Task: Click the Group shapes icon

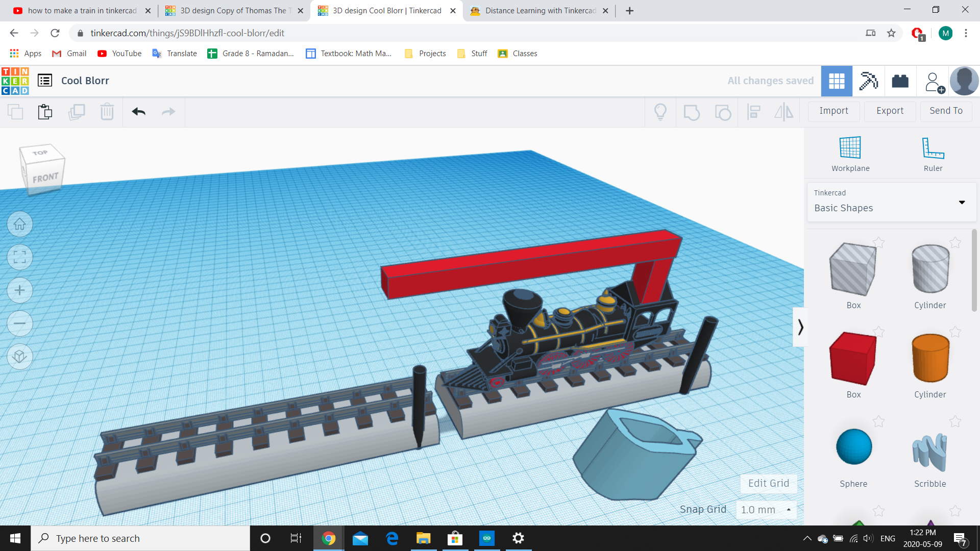Action: pos(692,112)
